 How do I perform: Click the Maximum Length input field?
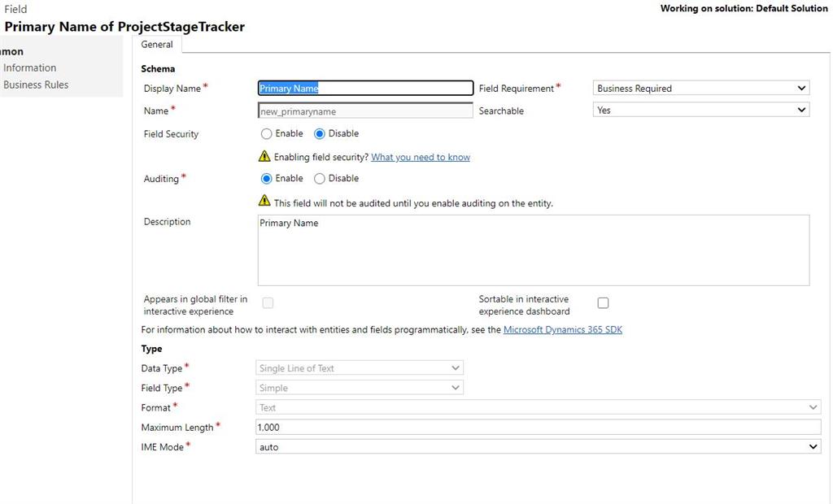pyautogui.click(x=537, y=427)
